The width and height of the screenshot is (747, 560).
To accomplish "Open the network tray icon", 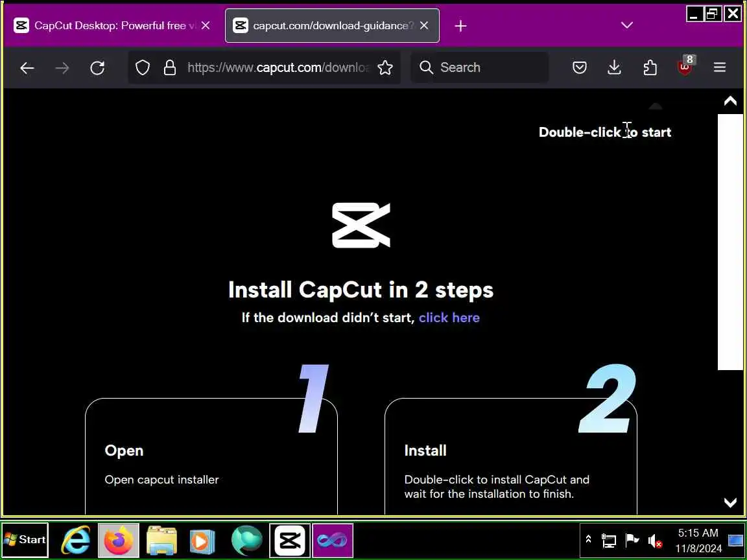I will pyautogui.click(x=608, y=541).
